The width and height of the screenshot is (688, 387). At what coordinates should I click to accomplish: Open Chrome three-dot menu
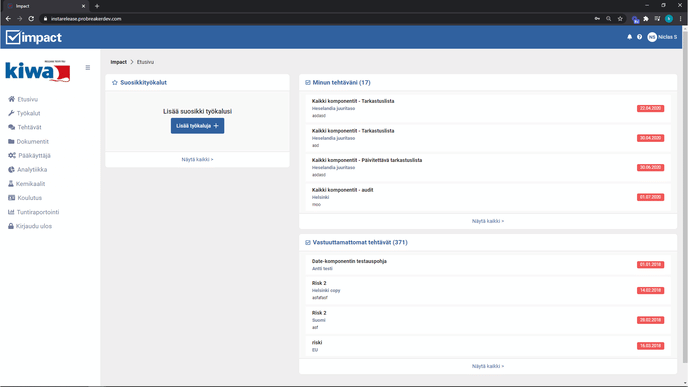(681, 19)
